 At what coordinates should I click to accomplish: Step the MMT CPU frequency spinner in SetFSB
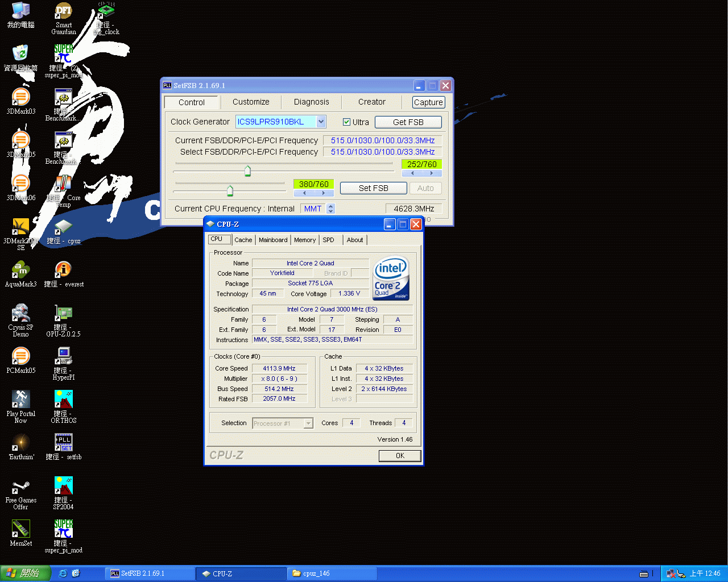pyautogui.click(x=331, y=209)
